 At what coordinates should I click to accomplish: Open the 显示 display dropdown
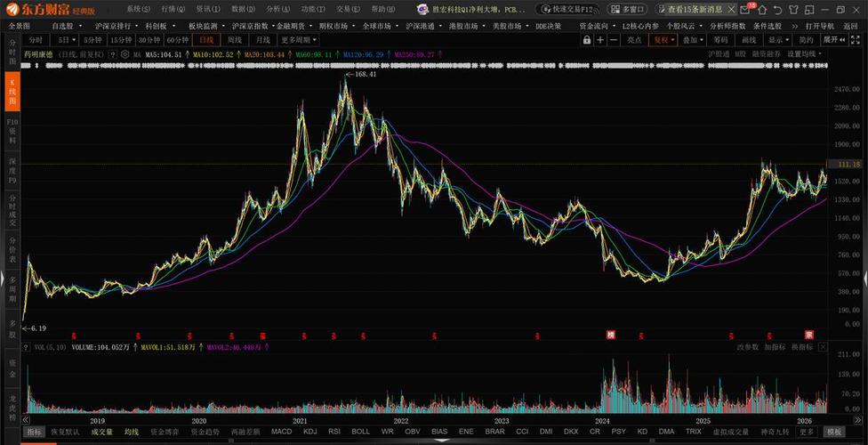[778, 40]
